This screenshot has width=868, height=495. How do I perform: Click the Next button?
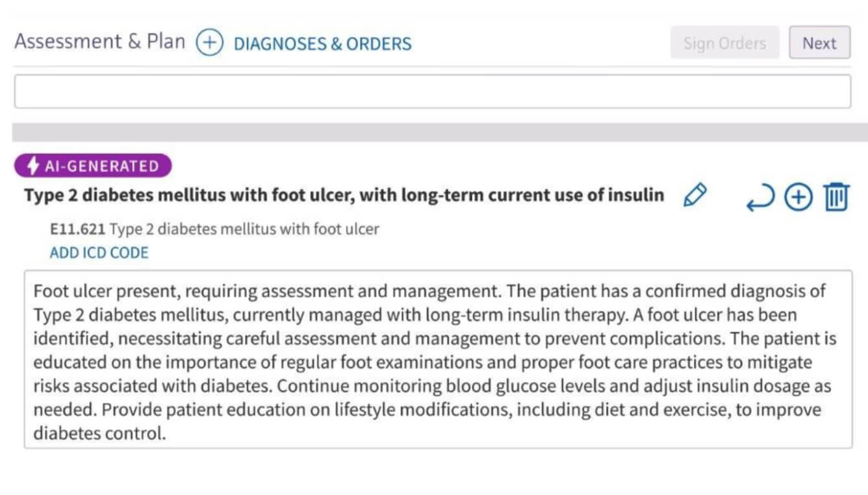pyautogui.click(x=819, y=43)
